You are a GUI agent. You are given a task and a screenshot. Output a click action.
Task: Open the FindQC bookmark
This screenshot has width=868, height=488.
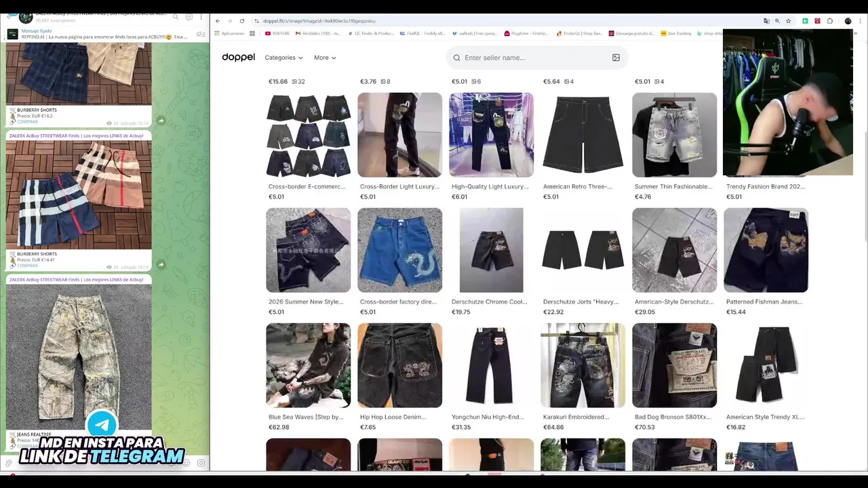422,33
